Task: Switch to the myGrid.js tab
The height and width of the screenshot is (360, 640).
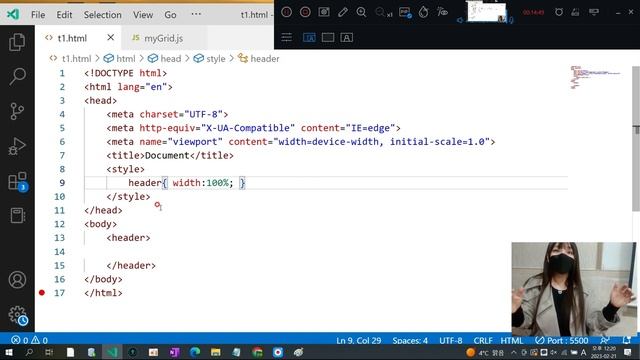Action: (163, 38)
